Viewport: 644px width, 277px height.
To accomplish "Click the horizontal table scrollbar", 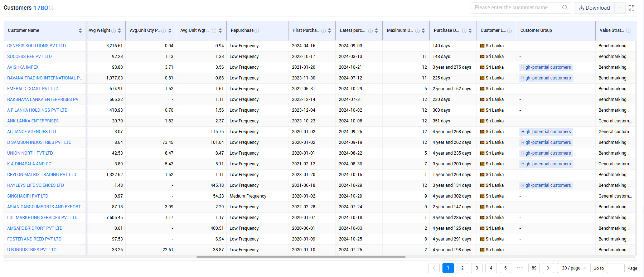I will tap(301, 257).
